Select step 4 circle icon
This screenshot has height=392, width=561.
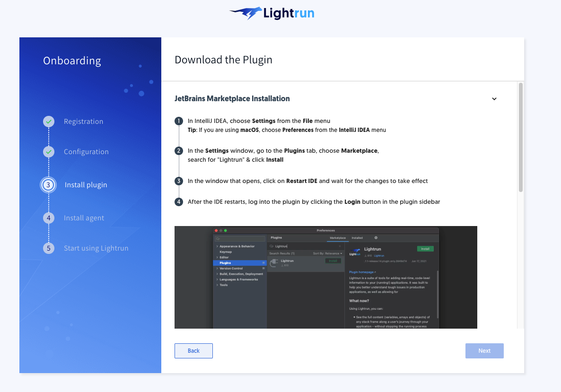pyautogui.click(x=49, y=218)
